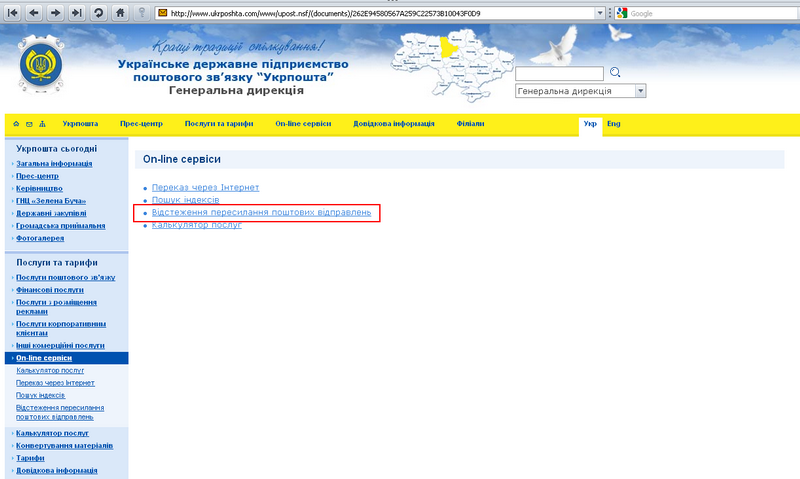Open On-line сервіси in the yellow menu bar
Screen dimensions: 800x479
point(303,124)
